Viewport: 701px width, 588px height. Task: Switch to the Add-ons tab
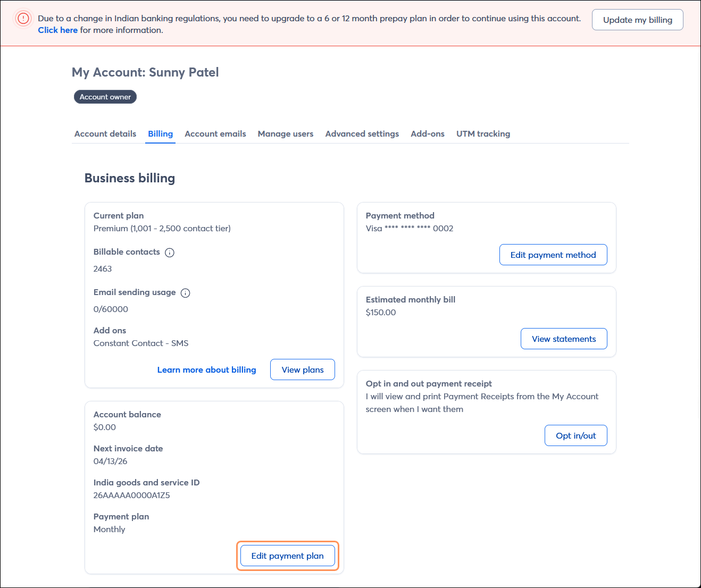tap(428, 134)
